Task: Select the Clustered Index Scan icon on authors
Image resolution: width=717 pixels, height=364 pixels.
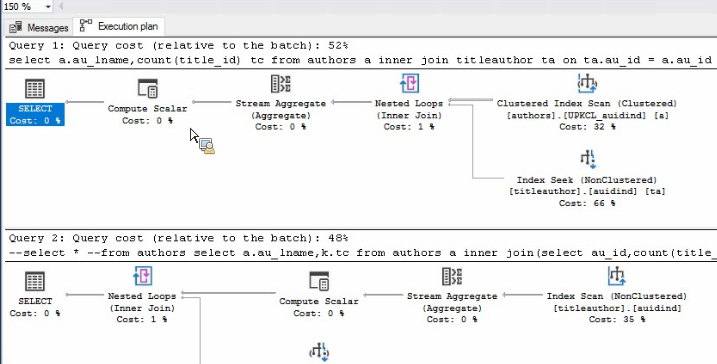Action: click(587, 83)
